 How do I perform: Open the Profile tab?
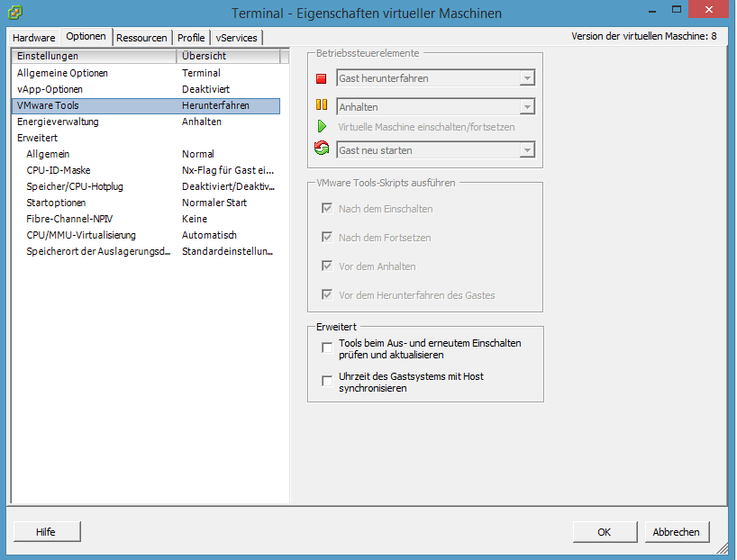tap(191, 38)
